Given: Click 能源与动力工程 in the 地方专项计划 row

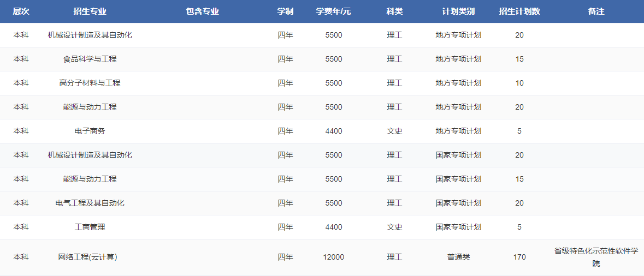Looking at the screenshot, I should [x=90, y=107].
